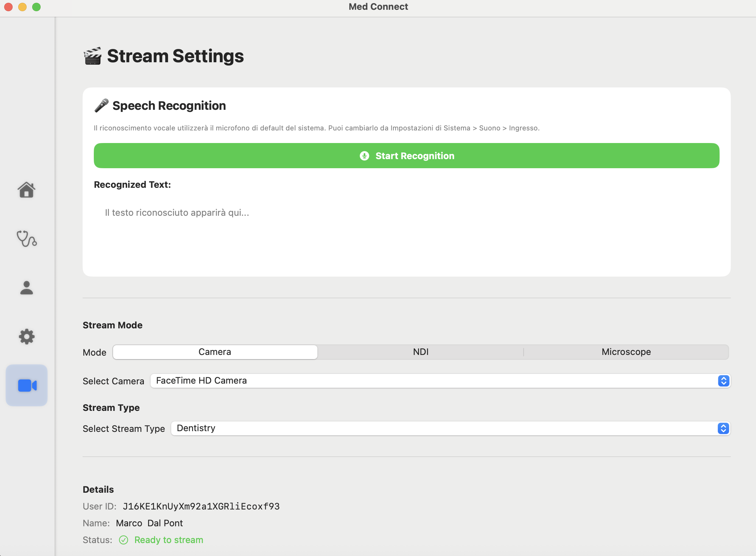The height and width of the screenshot is (556, 756).
Task: Select the video camera stream icon
Action: click(27, 385)
